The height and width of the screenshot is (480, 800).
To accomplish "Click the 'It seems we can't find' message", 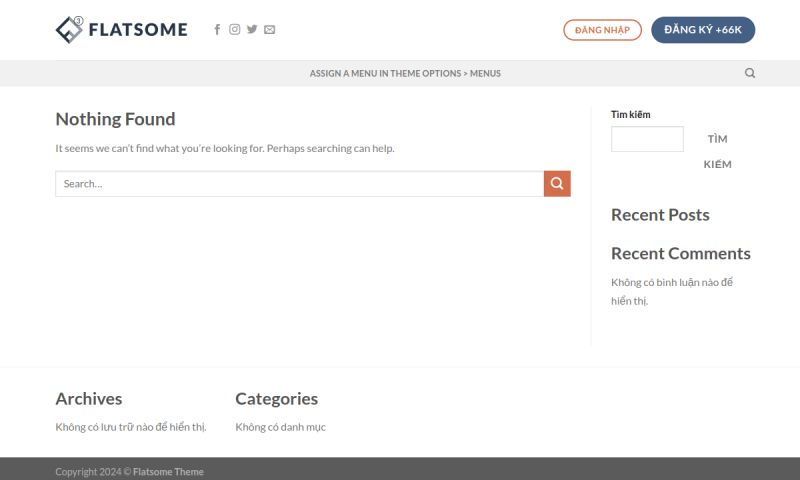I will click(x=225, y=148).
